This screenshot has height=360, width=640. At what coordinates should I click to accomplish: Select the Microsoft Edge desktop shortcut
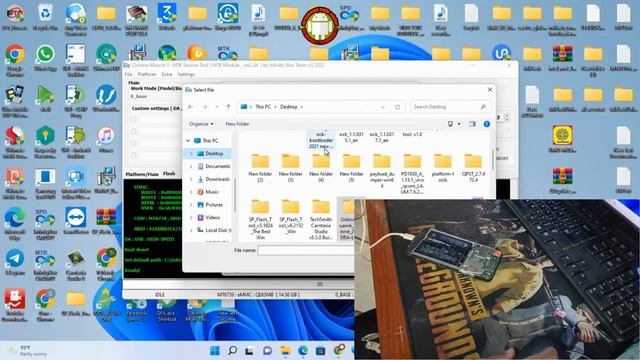15,224
